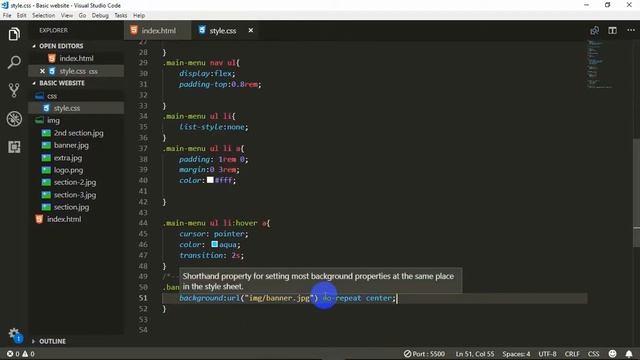640x360 pixels.
Task: Click the Port : 5500 live server indicator
Action: (x=424, y=353)
